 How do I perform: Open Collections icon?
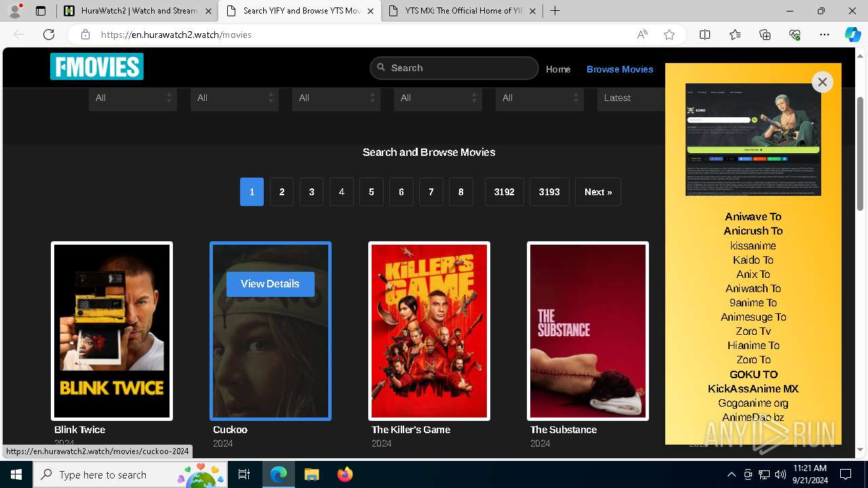765,35
